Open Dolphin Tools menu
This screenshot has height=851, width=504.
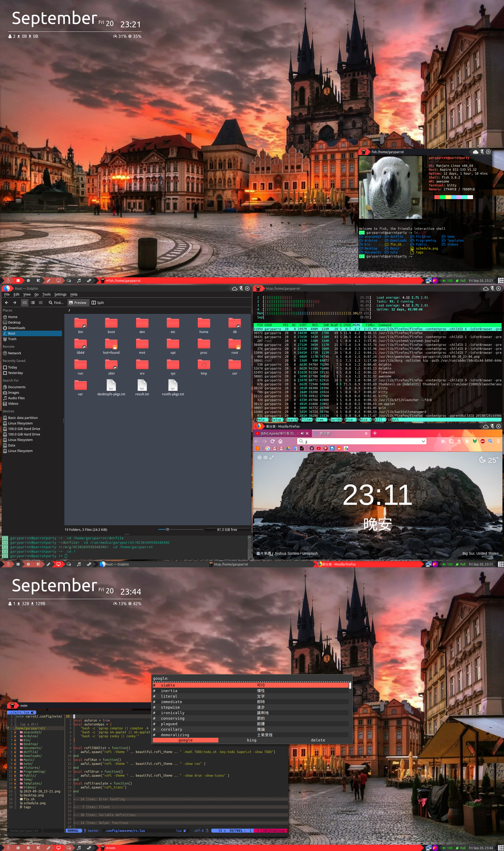tap(46, 294)
